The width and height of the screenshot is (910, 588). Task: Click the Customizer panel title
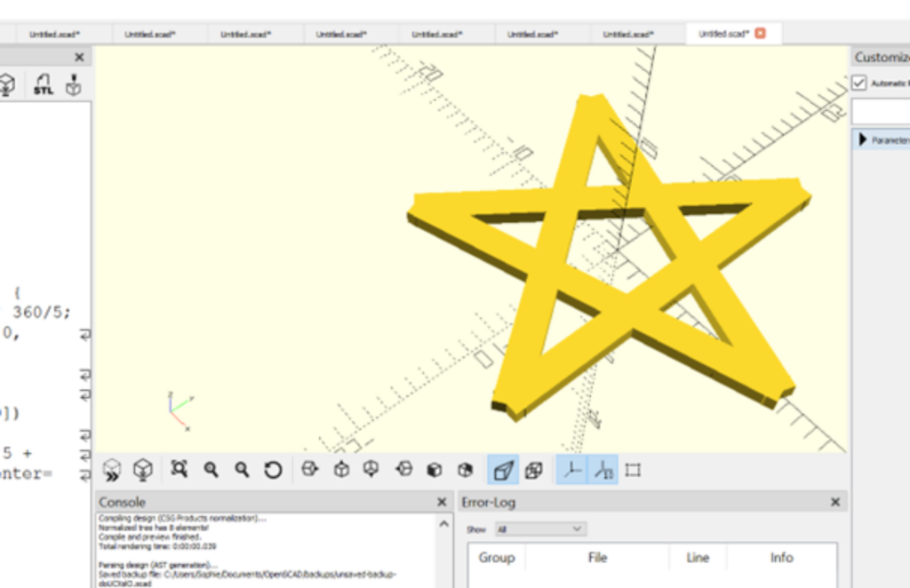pyautogui.click(x=882, y=58)
